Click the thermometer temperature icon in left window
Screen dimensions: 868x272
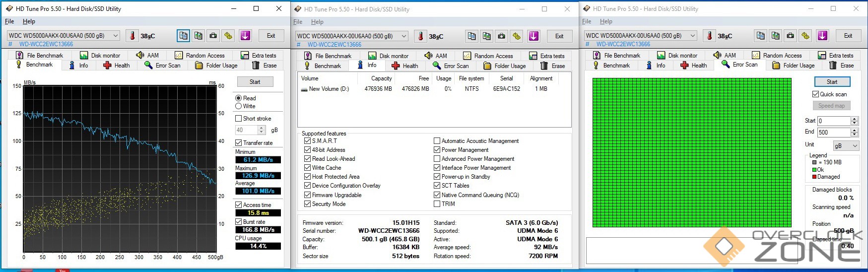click(x=133, y=36)
